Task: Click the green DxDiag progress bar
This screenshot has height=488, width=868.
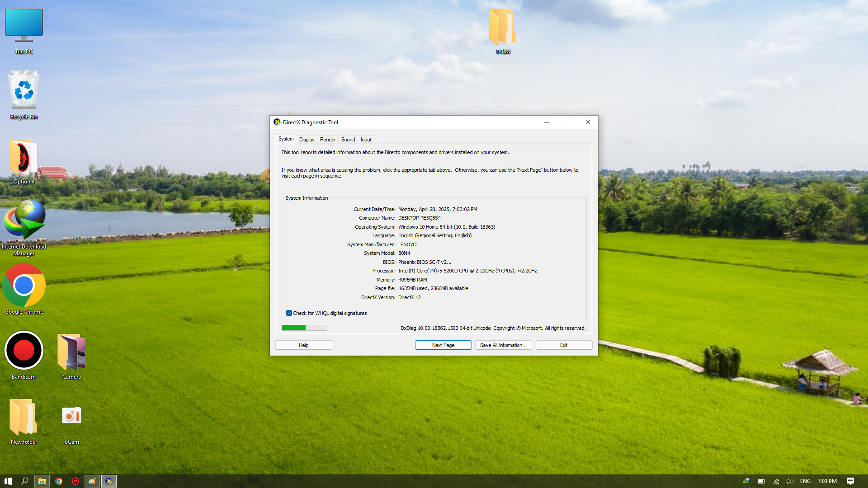Action: [x=304, y=328]
